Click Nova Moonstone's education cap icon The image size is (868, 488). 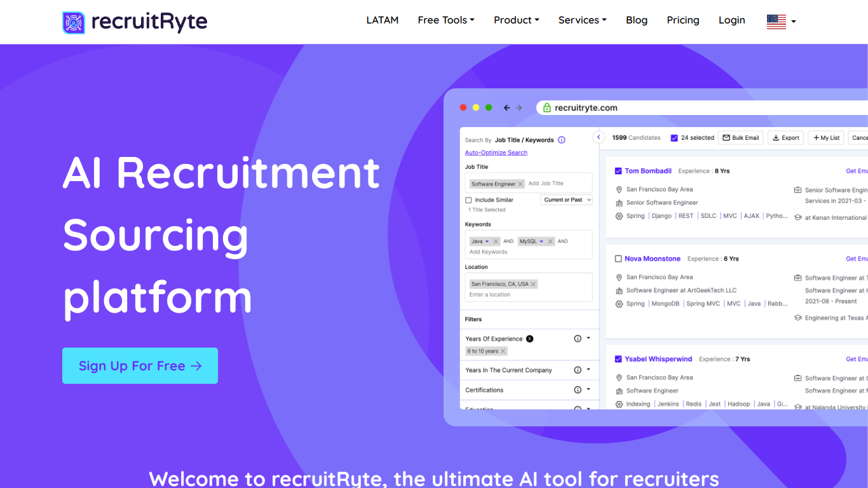(x=798, y=318)
